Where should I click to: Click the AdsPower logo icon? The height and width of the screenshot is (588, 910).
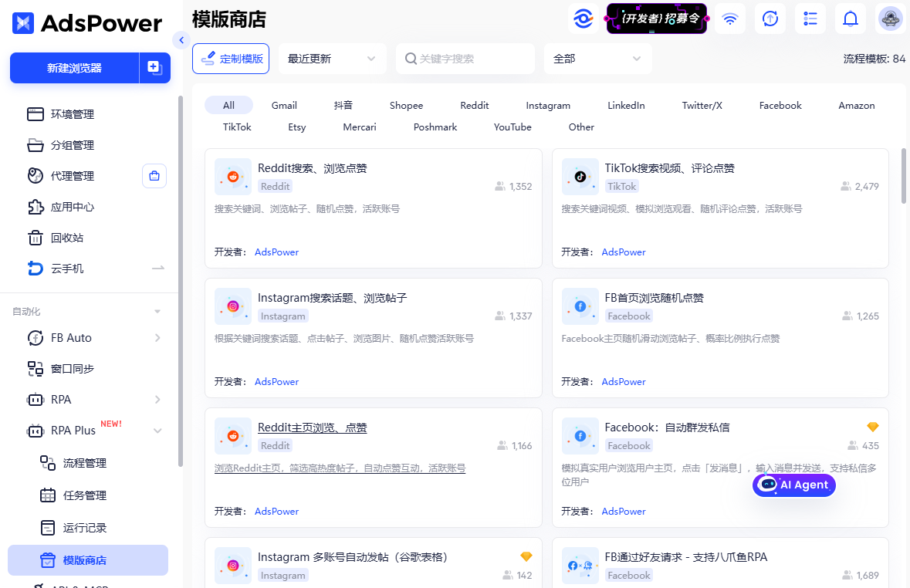point(23,23)
